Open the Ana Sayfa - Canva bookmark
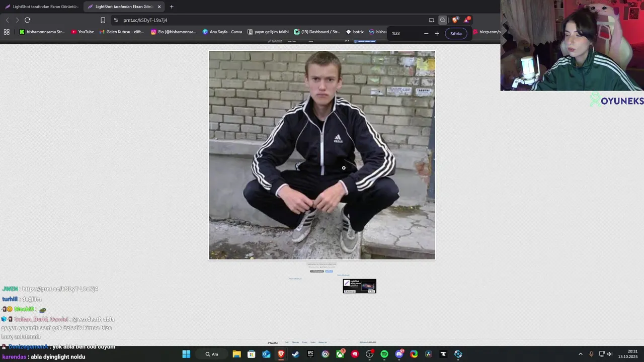Viewport: 644px width, 362px height. pos(222,32)
